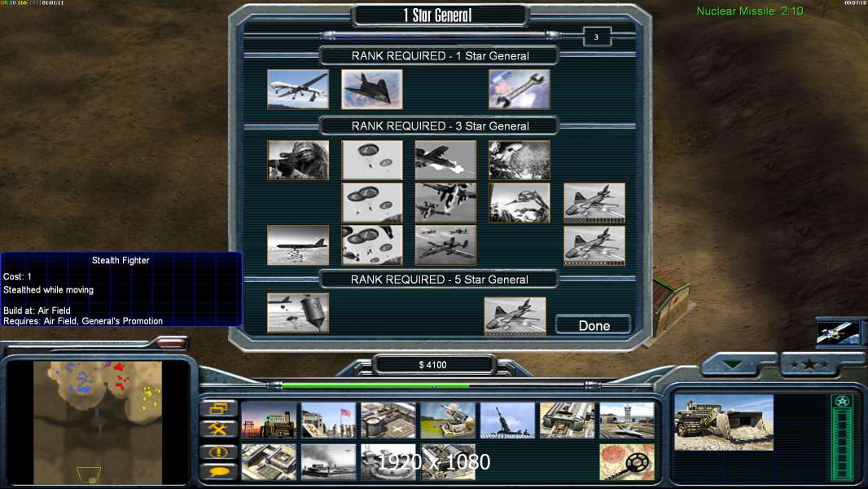Click the crossed wrench and hammer button
The width and height of the screenshot is (868, 489).
pyautogui.click(x=219, y=430)
